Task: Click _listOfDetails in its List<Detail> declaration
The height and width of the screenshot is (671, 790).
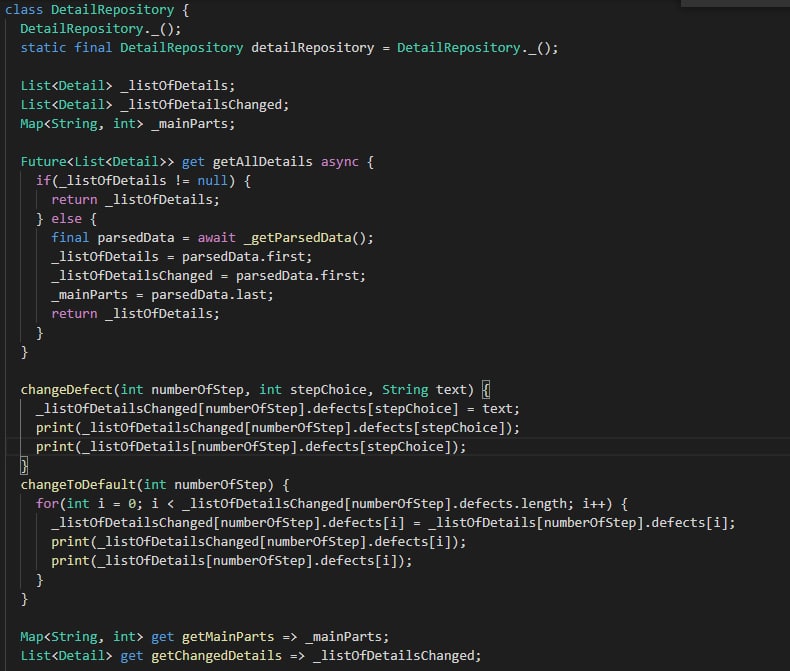Action: pyautogui.click(x=177, y=86)
